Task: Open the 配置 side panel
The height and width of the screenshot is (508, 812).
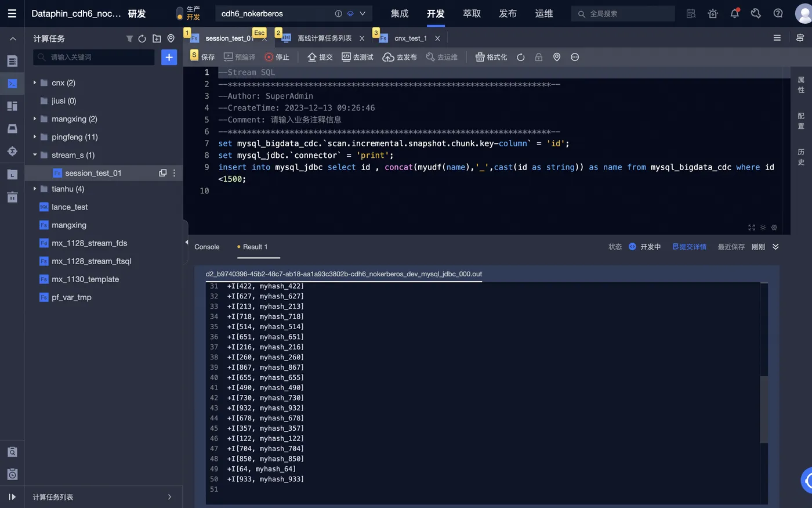Action: coord(801,121)
